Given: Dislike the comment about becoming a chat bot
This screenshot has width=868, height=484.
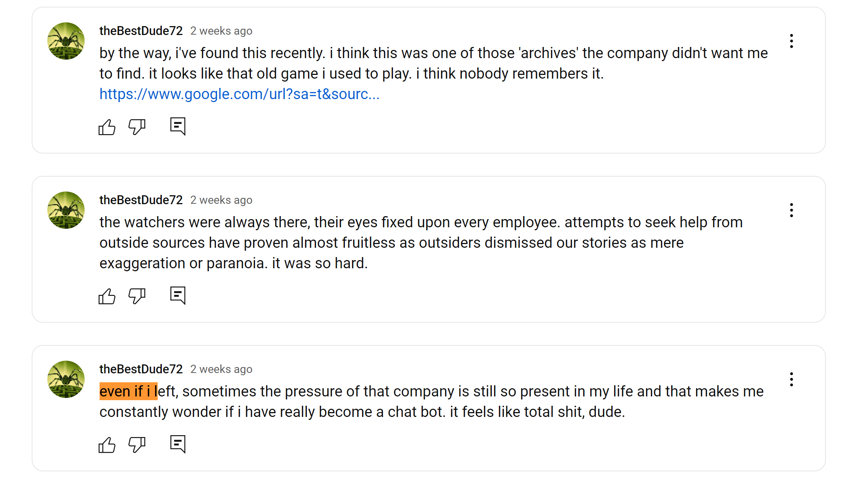Looking at the screenshot, I should 137,445.
